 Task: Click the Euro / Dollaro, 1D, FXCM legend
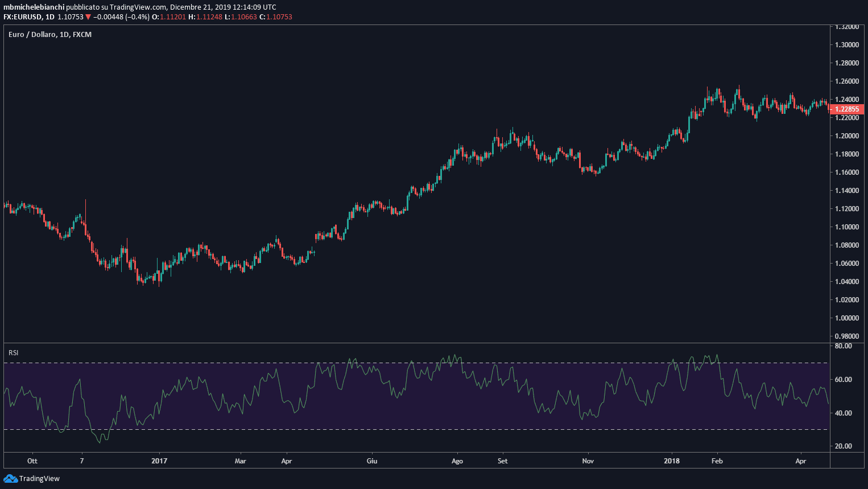click(x=50, y=35)
